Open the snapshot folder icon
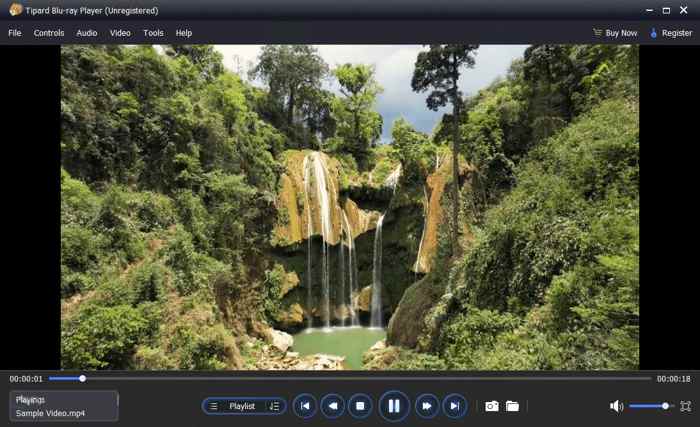The image size is (700, 427). [512, 406]
